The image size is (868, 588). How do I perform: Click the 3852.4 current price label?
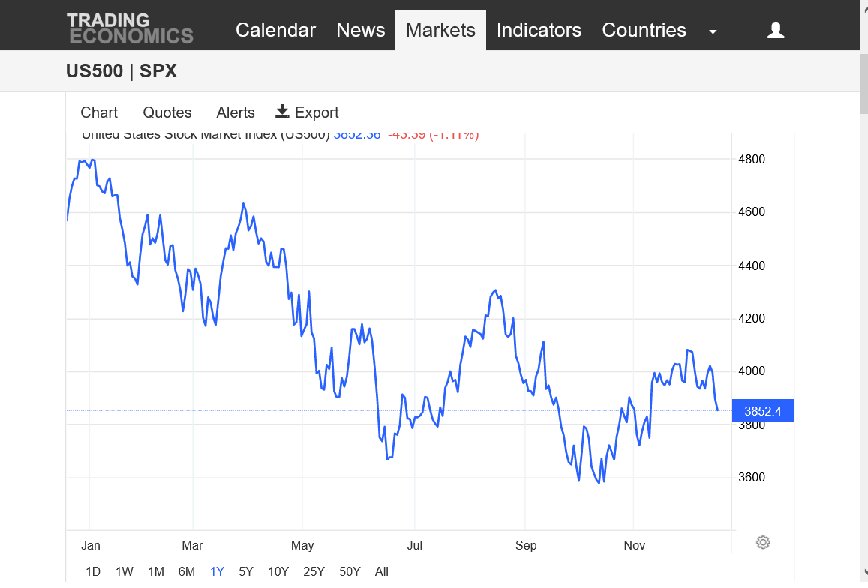(x=762, y=411)
